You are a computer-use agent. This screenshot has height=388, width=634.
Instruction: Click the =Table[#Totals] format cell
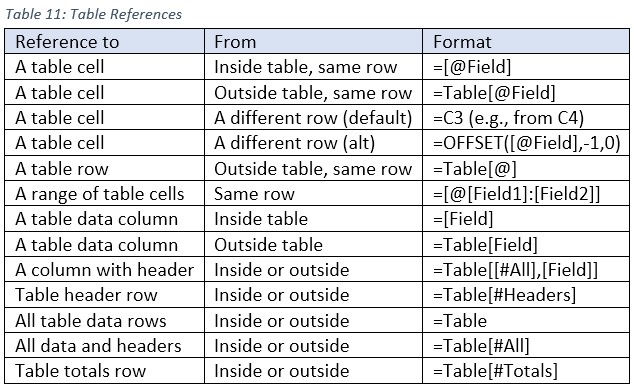tap(526, 371)
